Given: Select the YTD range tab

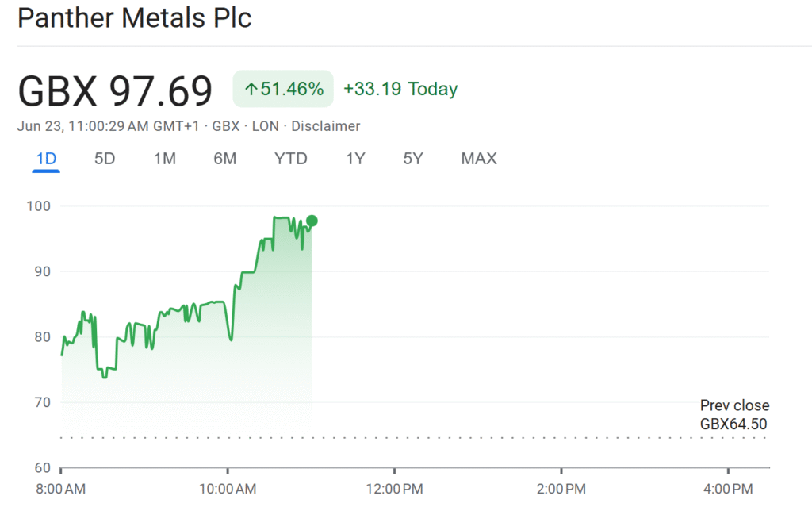Looking at the screenshot, I should pyautogui.click(x=290, y=159).
